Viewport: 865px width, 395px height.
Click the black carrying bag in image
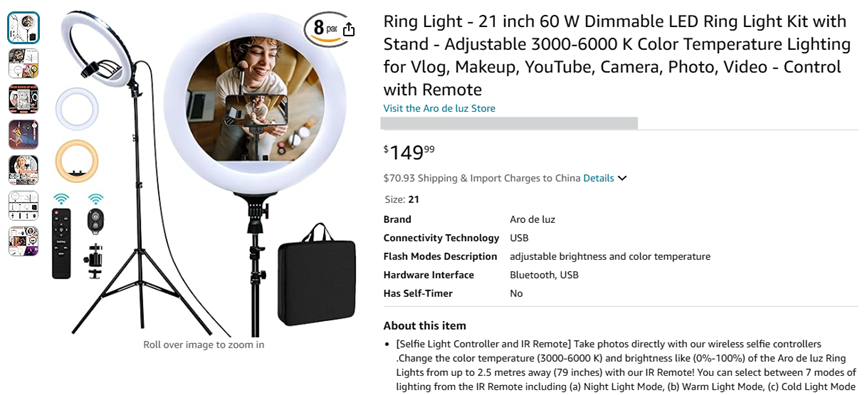tap(316, 275)
